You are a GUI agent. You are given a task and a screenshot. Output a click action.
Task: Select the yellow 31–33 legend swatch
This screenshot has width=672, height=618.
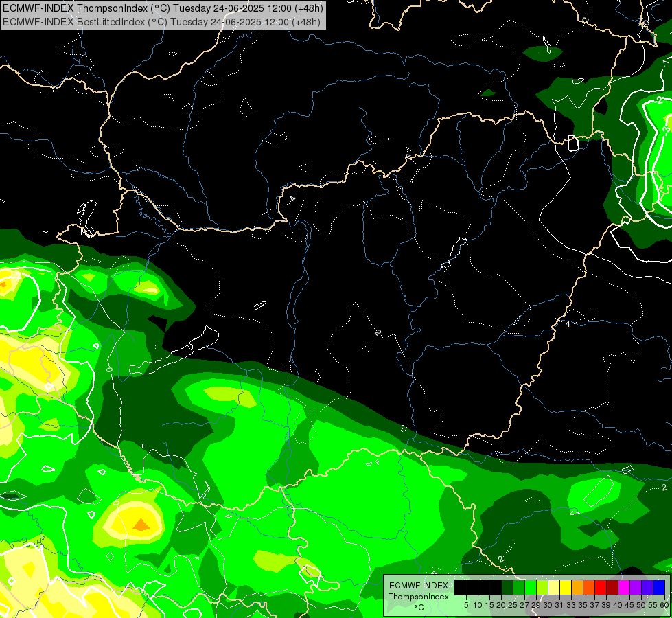pos(566,587)
